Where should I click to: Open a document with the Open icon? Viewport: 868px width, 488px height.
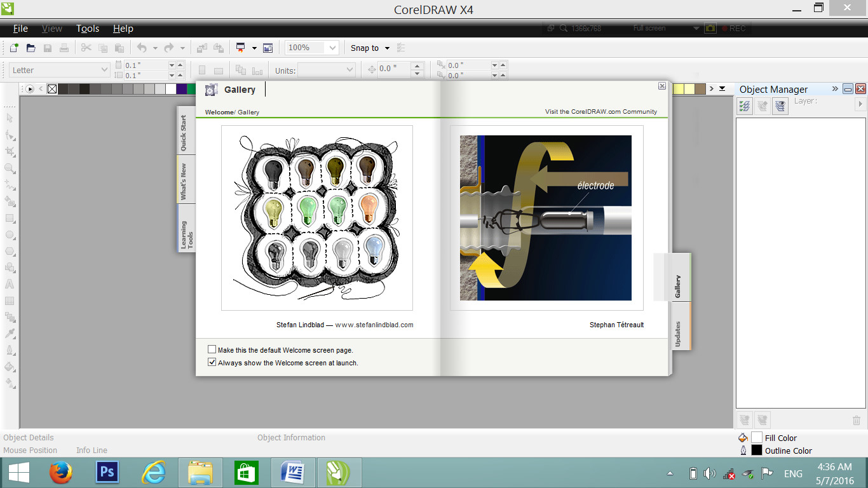pos(30,48)
